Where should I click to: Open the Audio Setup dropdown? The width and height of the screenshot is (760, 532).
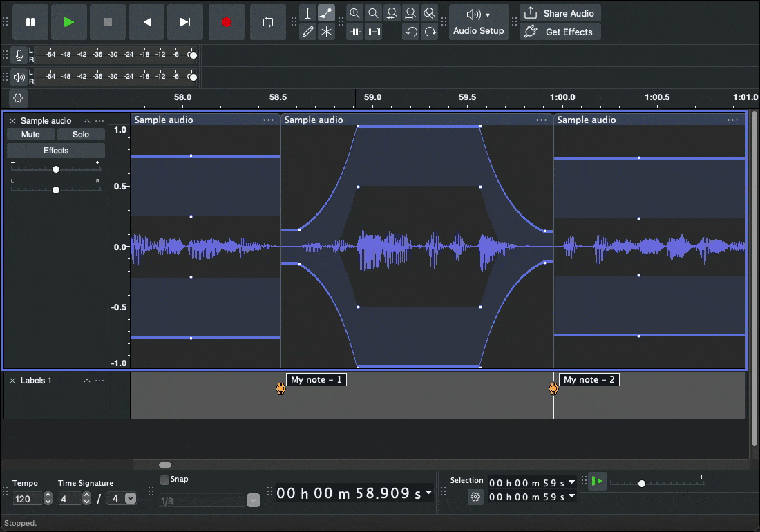click(478, 22)
